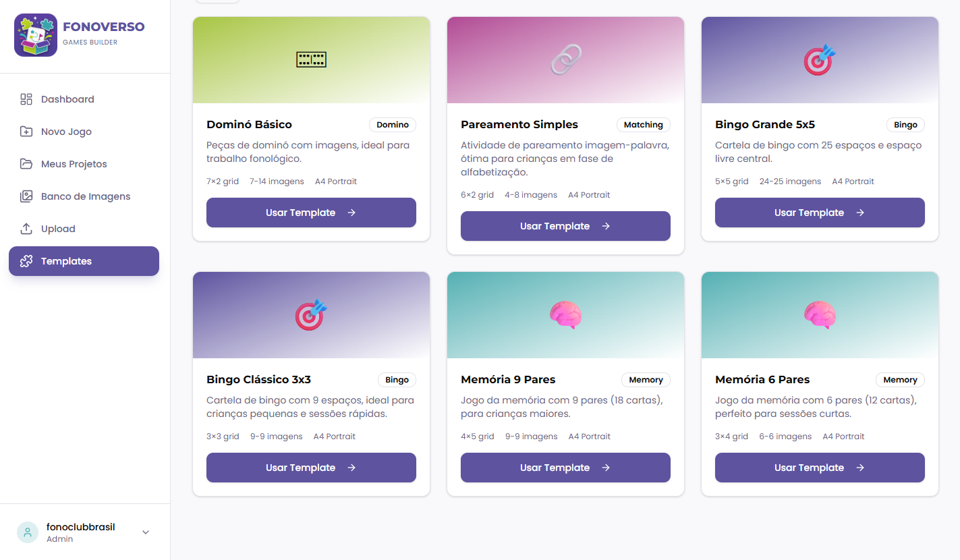Screen dimensions: 960x560
Task: Click the domino tile icon on Dominó Básico
Action: coord(311,59)
